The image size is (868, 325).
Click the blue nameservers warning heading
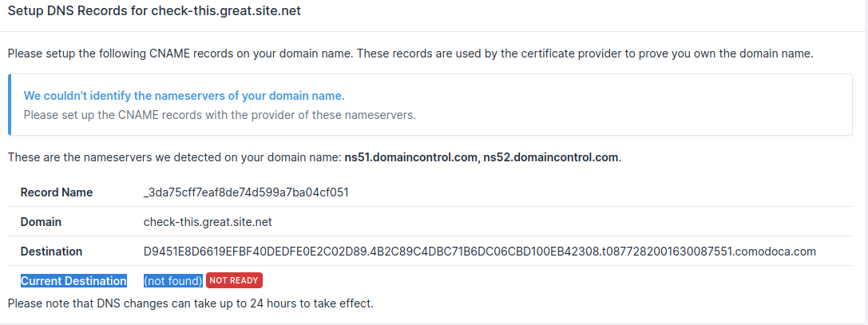(184, 96)
